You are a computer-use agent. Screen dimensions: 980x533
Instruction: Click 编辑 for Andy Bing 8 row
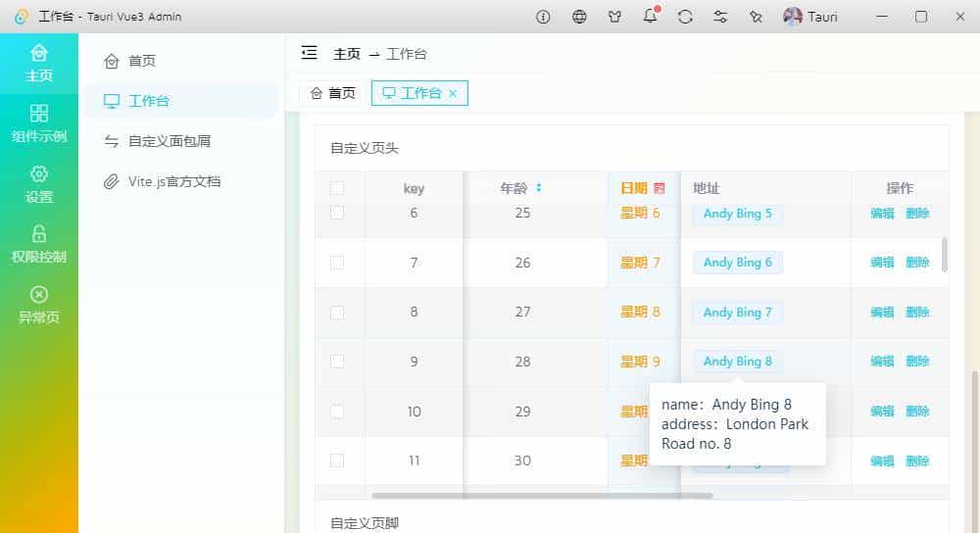pos(883,362)
